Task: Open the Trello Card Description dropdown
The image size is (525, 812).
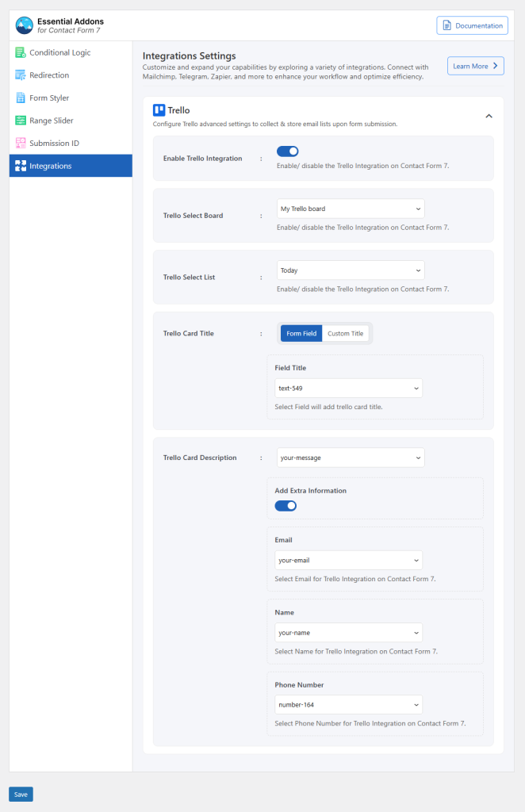Action: coord(351,458)
